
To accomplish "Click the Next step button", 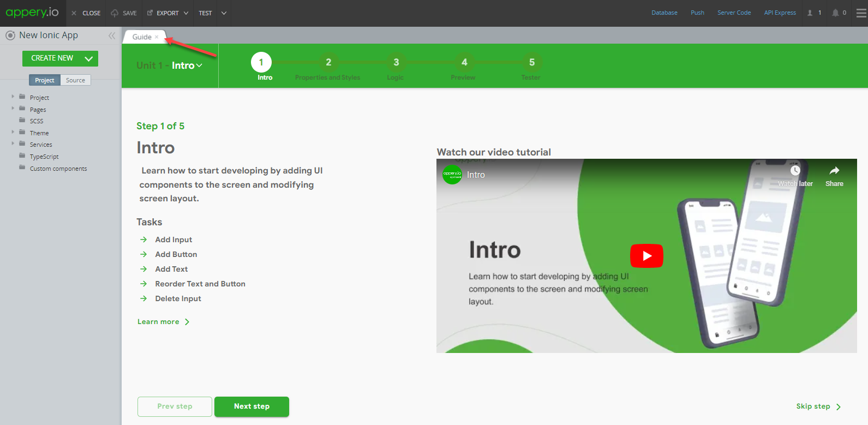I will [252, 406].
